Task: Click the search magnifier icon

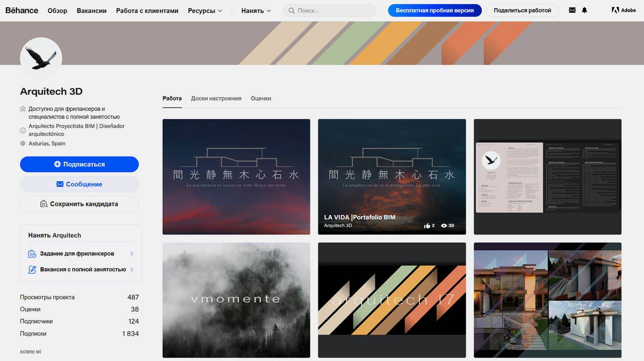Action: [291, 10]
